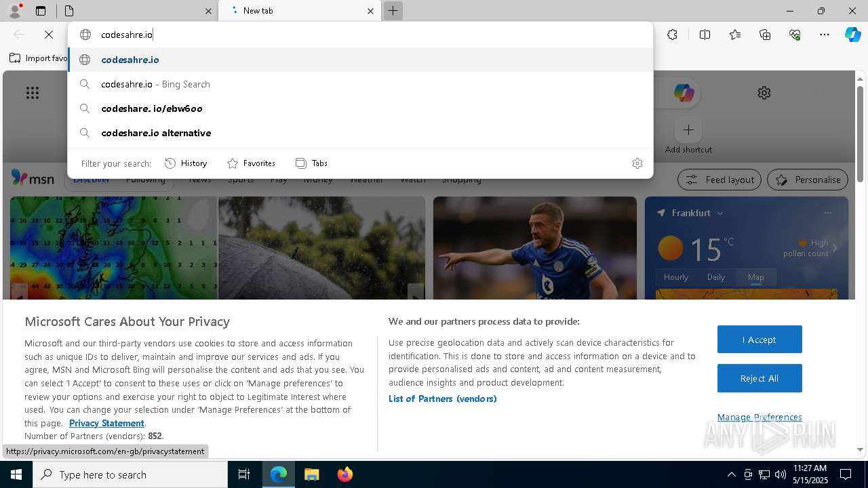The height and width of the screenshot is (488, 868).
Task: Open a new browser tab
Action: pos(393,11)
